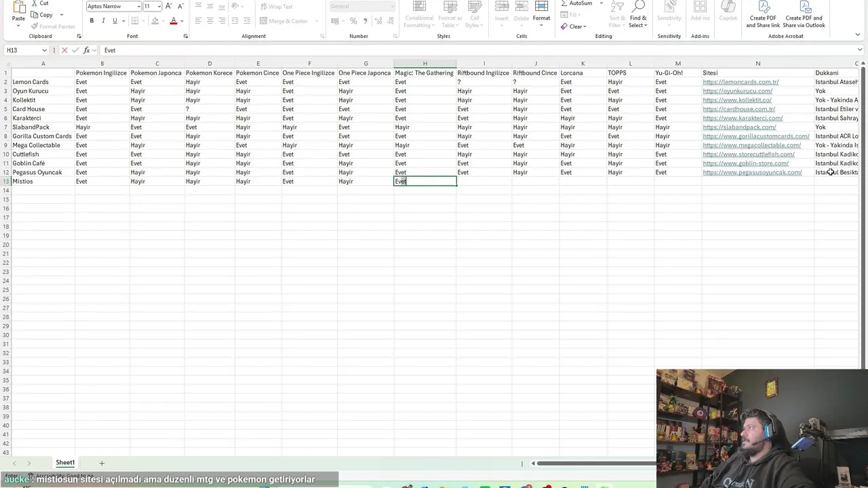Open the Aptos Narrow font dropdown

point(138,6)
